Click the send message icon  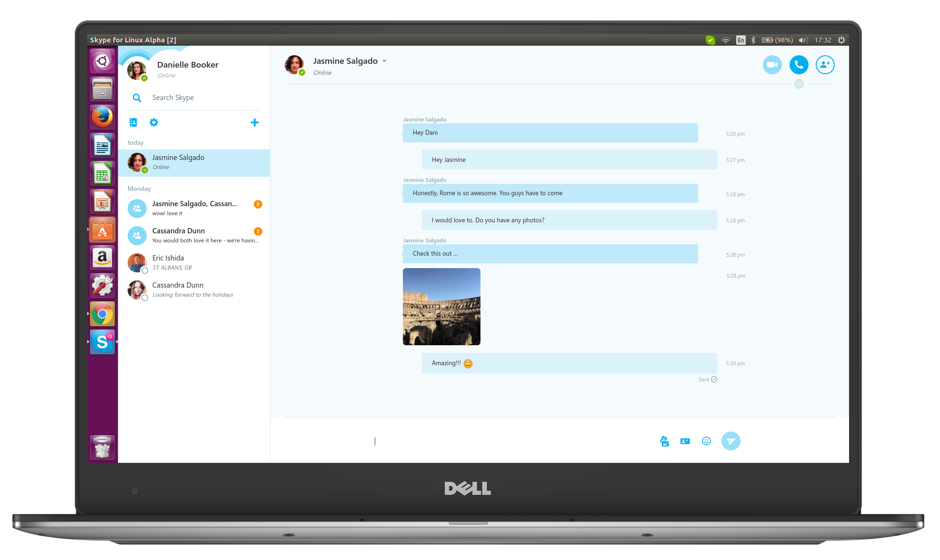coord(731,440)
